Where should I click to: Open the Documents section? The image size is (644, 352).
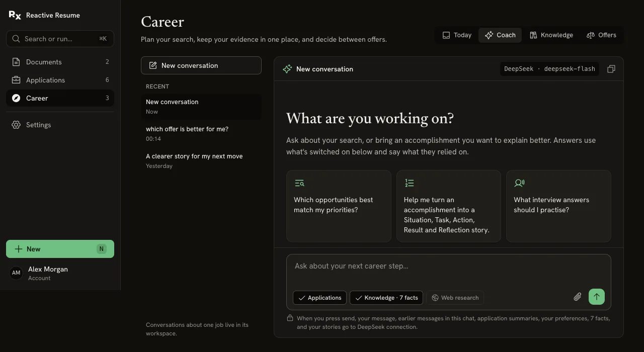pyautogui.click(x=60, y=62)
